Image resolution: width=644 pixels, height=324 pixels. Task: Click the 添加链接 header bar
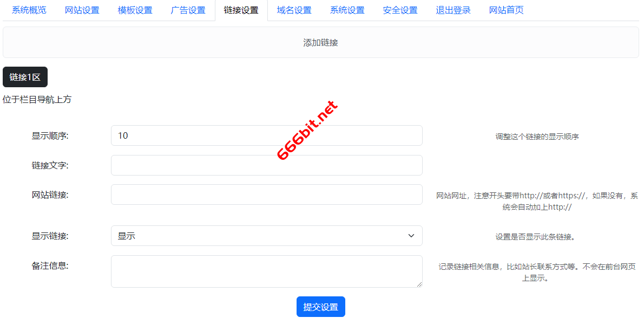point(321,42)
